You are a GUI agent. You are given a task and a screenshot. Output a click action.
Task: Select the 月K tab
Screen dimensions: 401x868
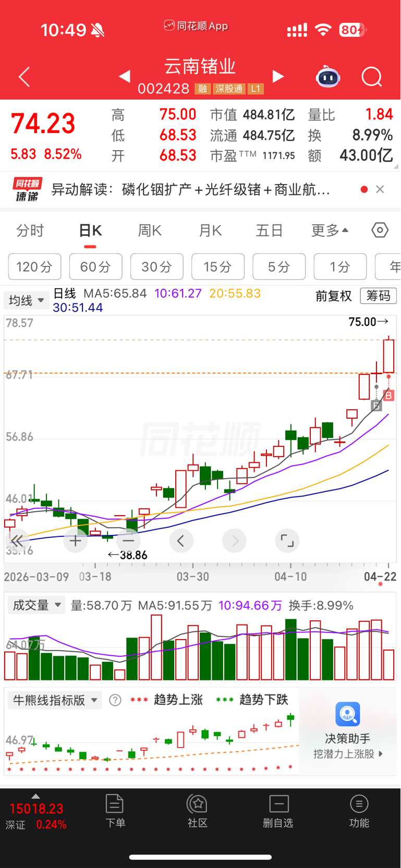click(x=210, y=230)
